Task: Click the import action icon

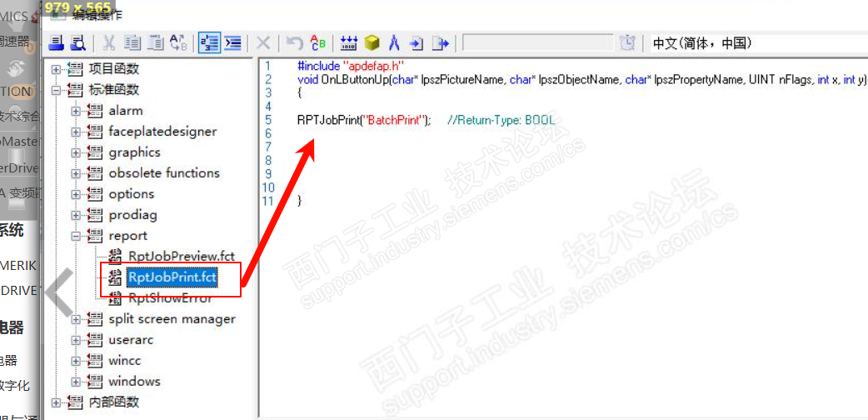Action: point(417,42)
